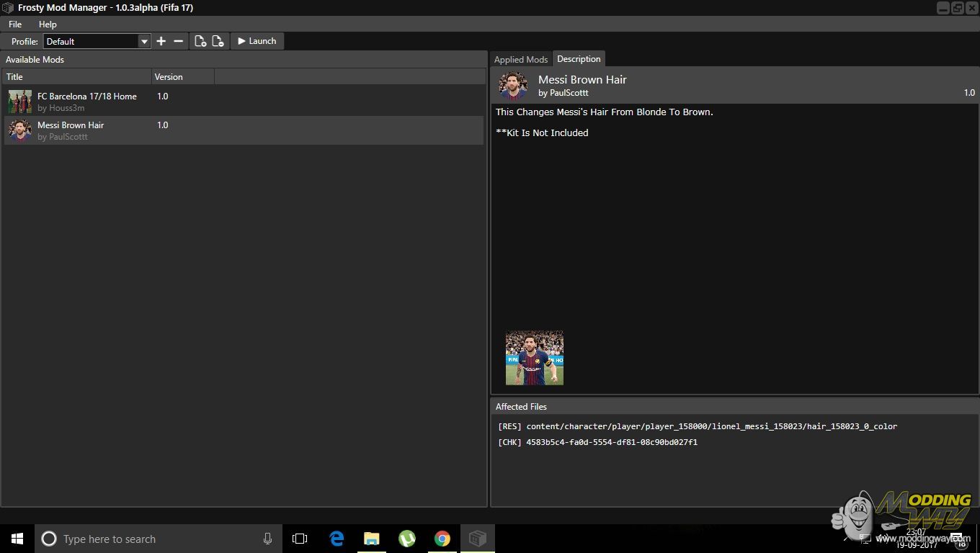The width and height of the screenshot is (980, 553).
Task: Click the add profile plus icon
Action: 161,41
